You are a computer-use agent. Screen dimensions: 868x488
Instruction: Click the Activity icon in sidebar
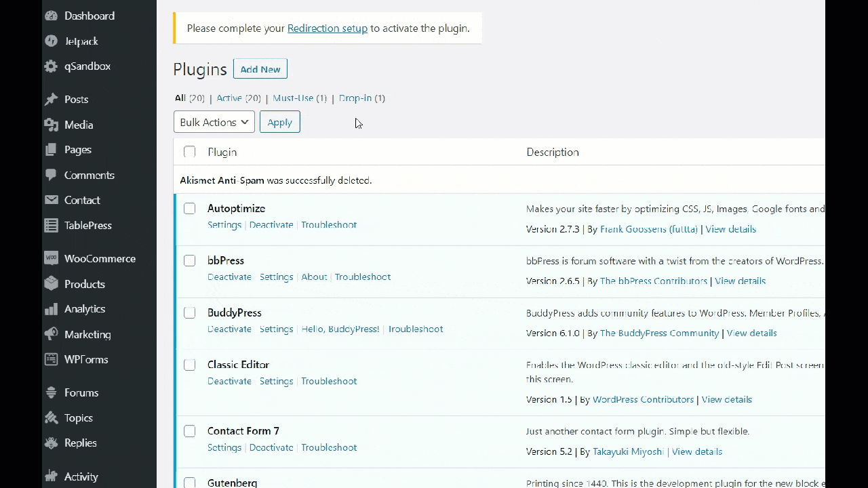(51, 476)
